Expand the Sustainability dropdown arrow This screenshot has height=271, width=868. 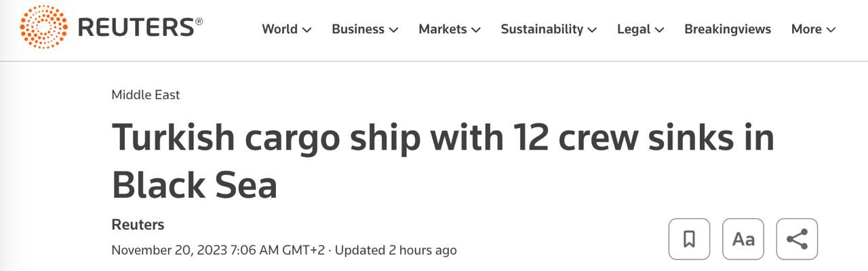[x=592, y=30]
